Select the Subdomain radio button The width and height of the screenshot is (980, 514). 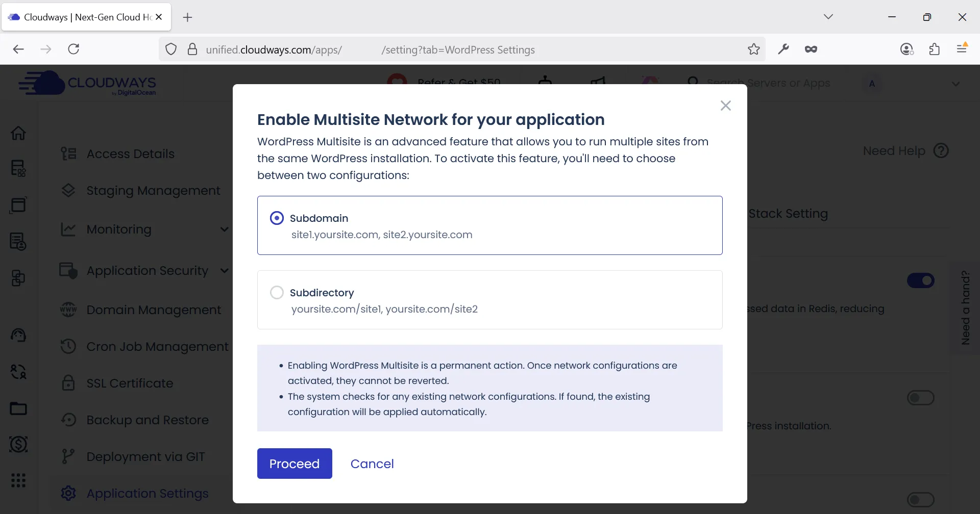[277, 217]
